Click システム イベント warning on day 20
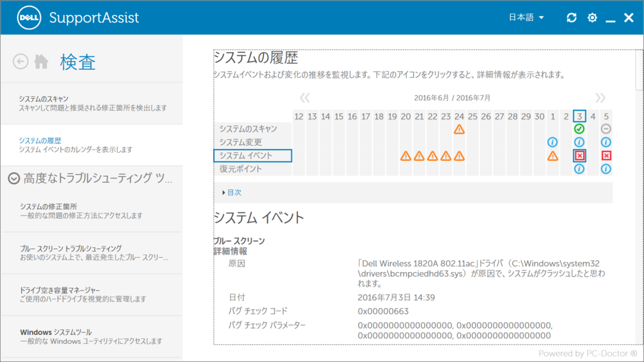Image resolution: width=644 pixels, height=362 pixels. pos(406,156)
